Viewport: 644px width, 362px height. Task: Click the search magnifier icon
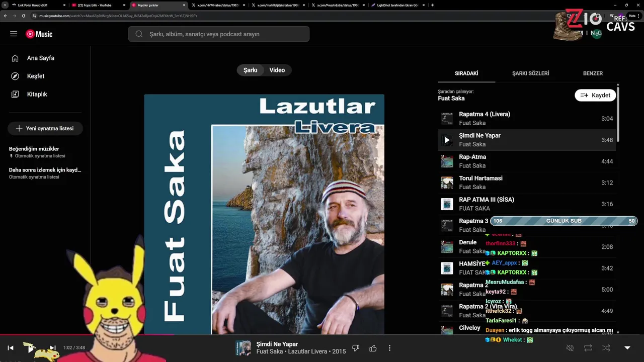[x=139, y=34]
